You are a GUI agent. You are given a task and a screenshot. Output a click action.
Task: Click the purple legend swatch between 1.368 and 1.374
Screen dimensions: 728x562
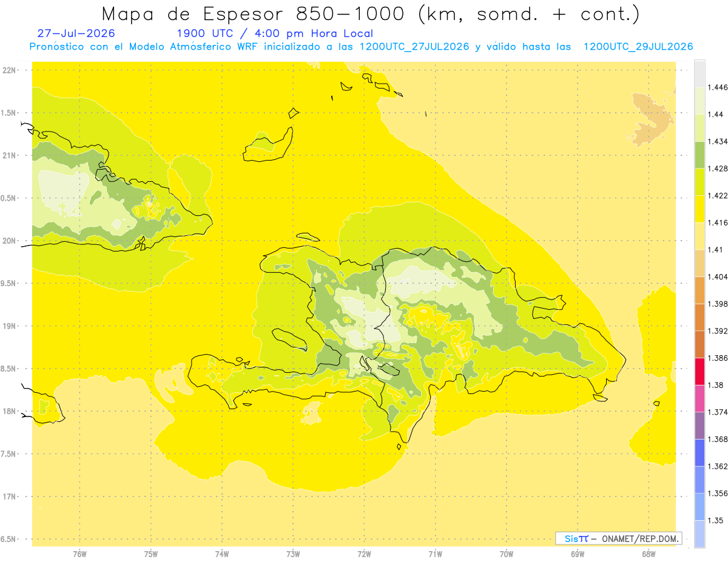click(x=699, y=425)
